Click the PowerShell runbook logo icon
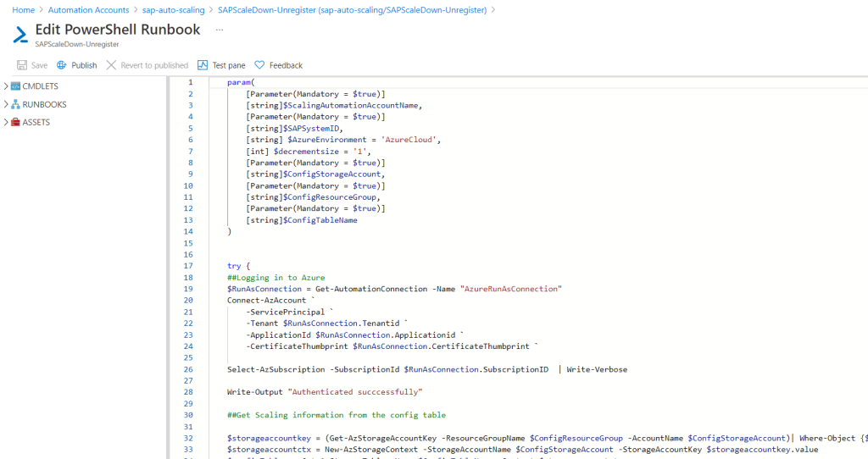This screenshot has width=868, height=459. (20, 35)
